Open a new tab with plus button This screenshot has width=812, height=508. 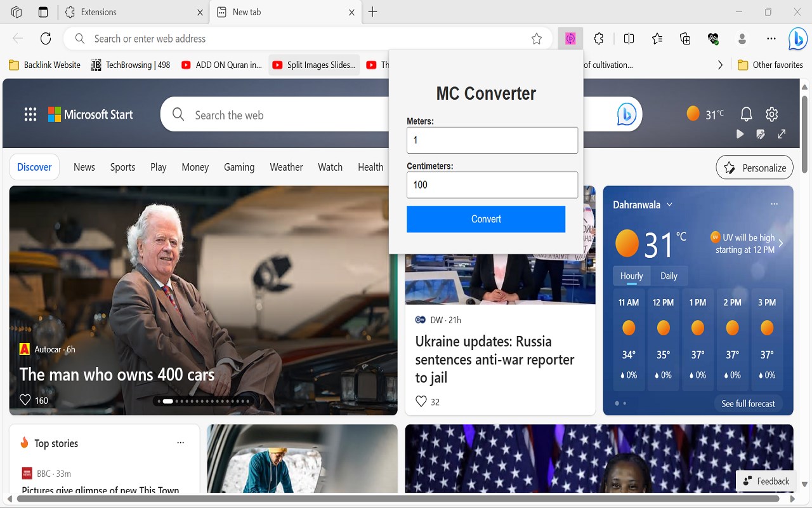373,12
